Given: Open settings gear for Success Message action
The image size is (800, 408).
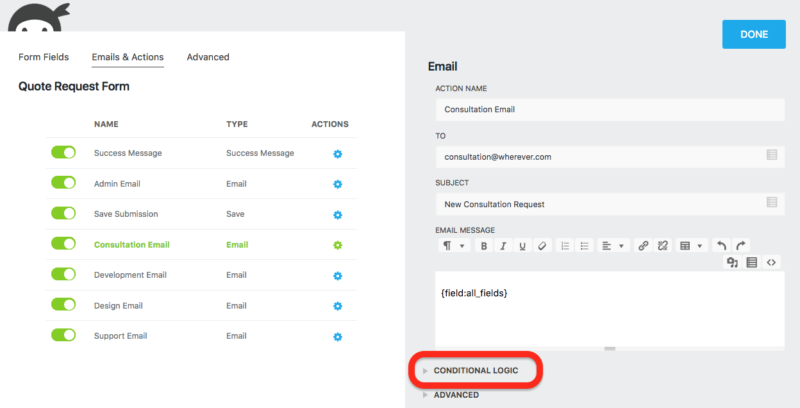Looking at the screenshot, I should pos(337,154).
